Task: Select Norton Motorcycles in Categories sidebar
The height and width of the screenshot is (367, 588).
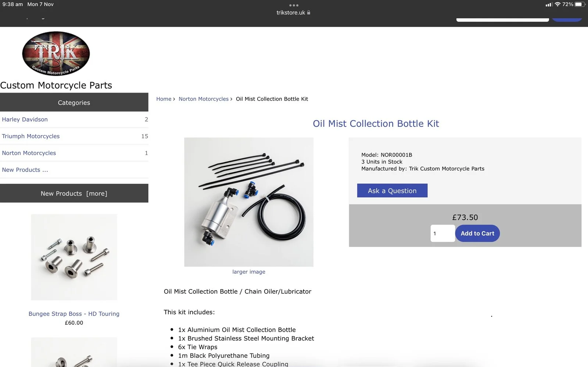Action: coord(29,153)
